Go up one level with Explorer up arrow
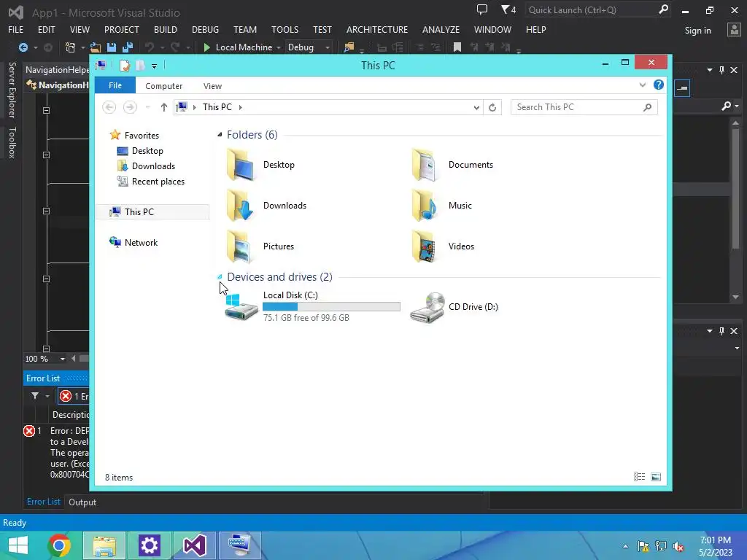This screenshot has width=747, height=560. coord(164,107)
